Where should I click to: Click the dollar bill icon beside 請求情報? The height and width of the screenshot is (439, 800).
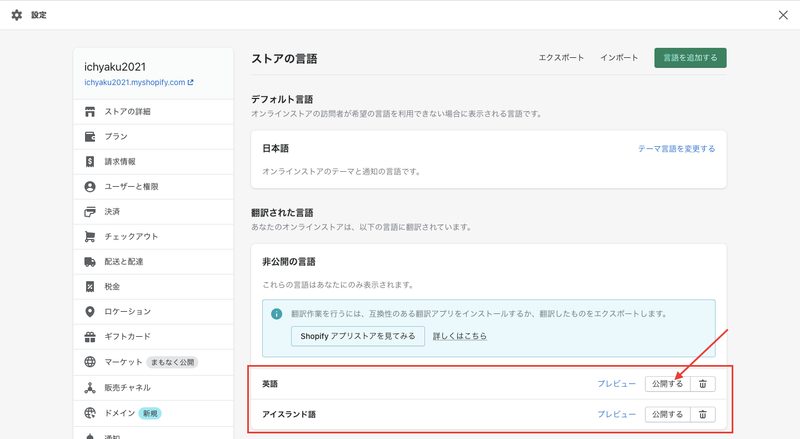pos(90,161)
